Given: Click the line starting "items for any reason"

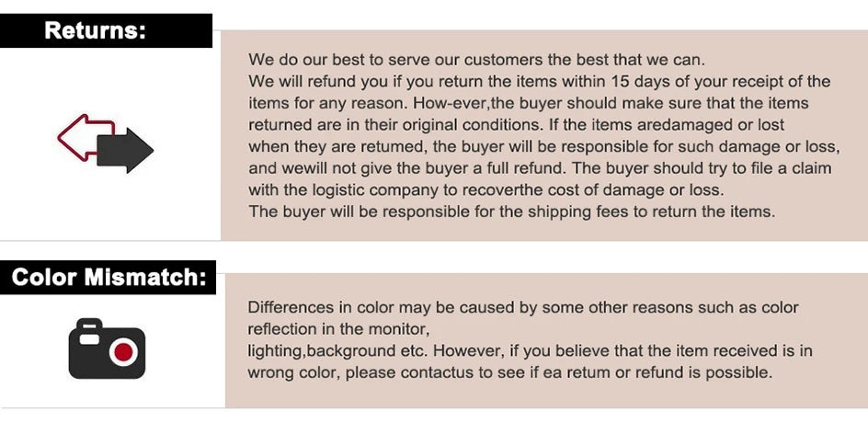Looking at the screenshot, I should [528, 103].
